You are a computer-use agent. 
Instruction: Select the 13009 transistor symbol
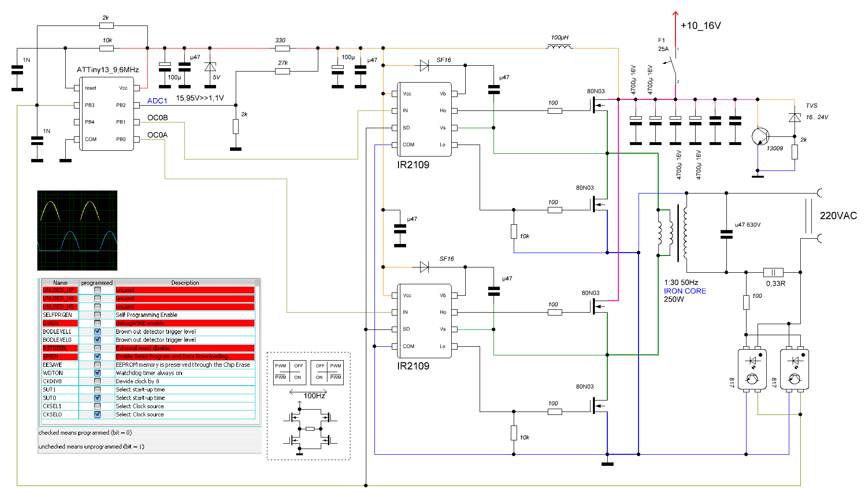pyautogui.click(x=760, y=136)
